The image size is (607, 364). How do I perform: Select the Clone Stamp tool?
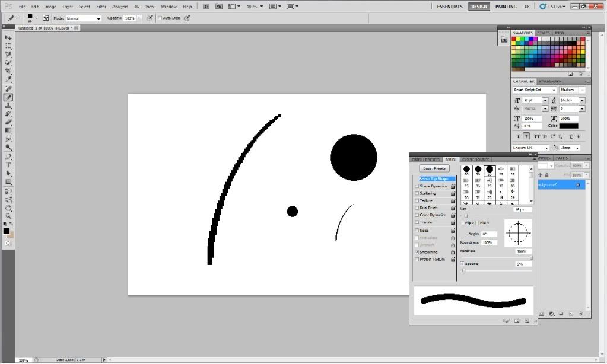pyautogui.click(x=8, y=106)
